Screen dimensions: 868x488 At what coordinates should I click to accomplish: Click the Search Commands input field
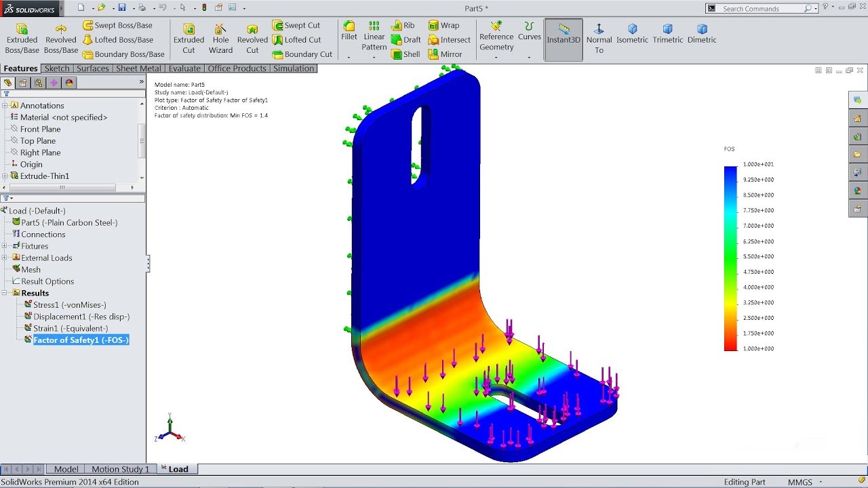(761, 8)
